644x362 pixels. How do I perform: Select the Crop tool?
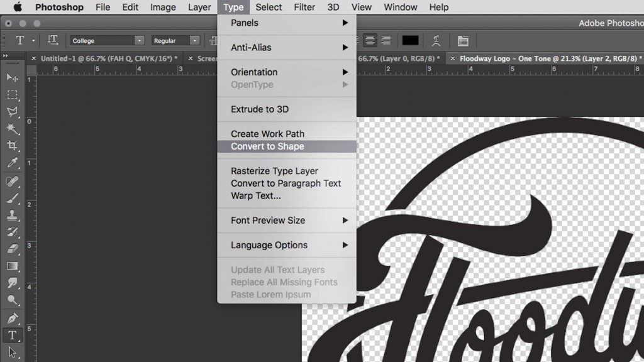coord(13,146)
